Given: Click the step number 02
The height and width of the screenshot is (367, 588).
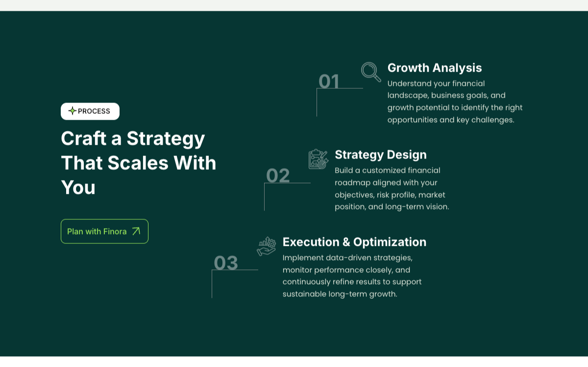Looking at the screenshot, I should coord(278,176).
